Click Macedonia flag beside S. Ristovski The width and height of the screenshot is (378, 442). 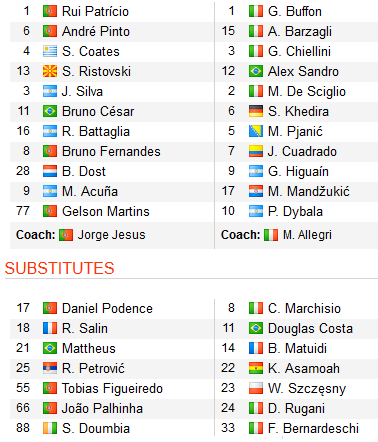(50, 71)
